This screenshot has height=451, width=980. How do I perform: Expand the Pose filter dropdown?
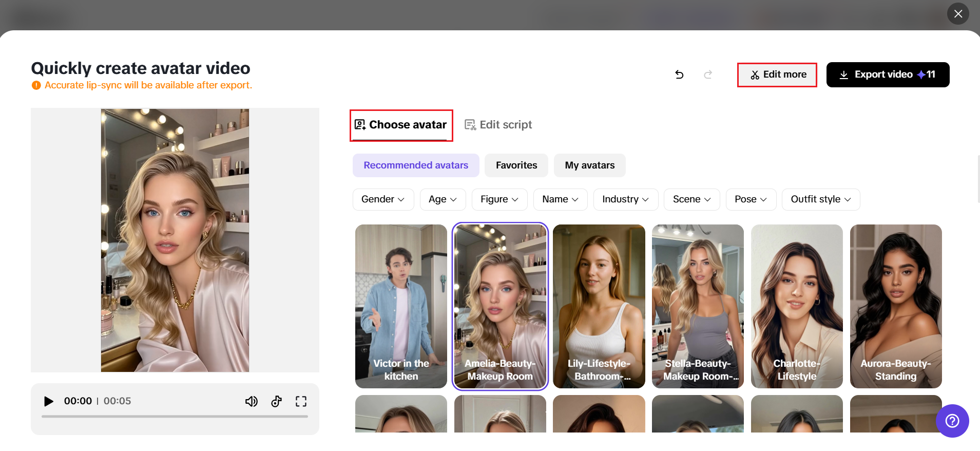(x=751, y=199)
